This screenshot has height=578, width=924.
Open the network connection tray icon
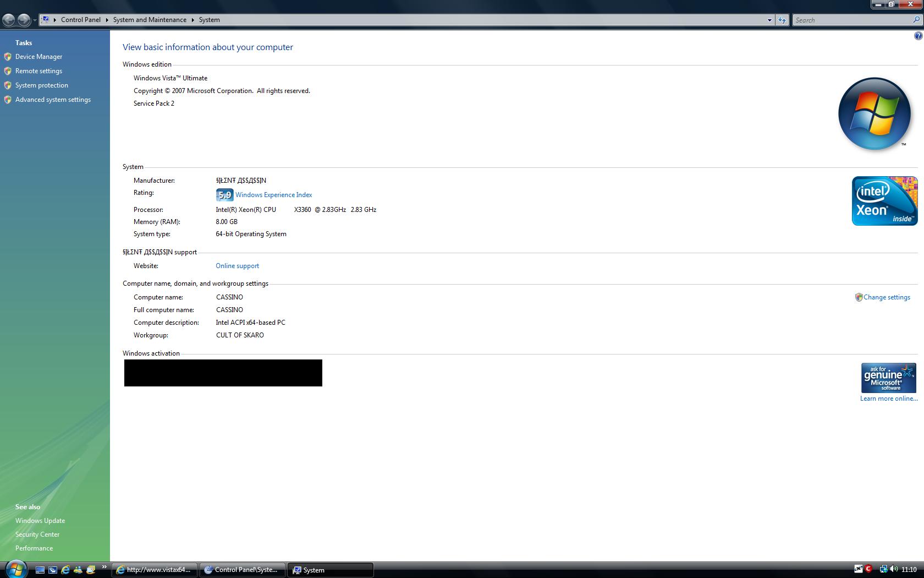883,569
